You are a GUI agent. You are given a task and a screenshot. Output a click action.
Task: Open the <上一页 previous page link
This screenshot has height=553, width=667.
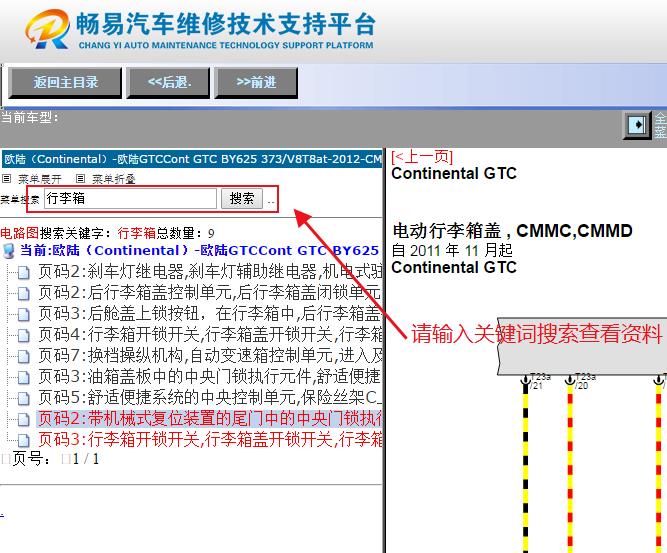click(x=422, y=157)
